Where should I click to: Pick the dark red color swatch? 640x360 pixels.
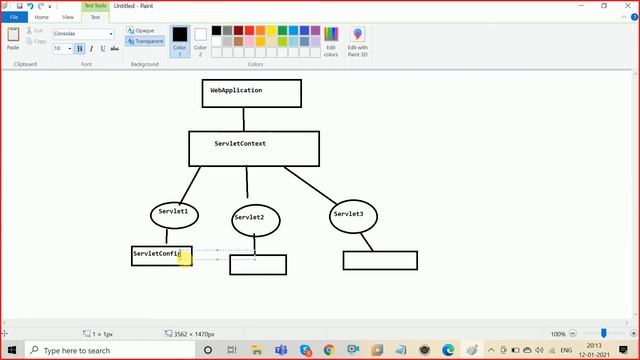click(x=238, y=30)
